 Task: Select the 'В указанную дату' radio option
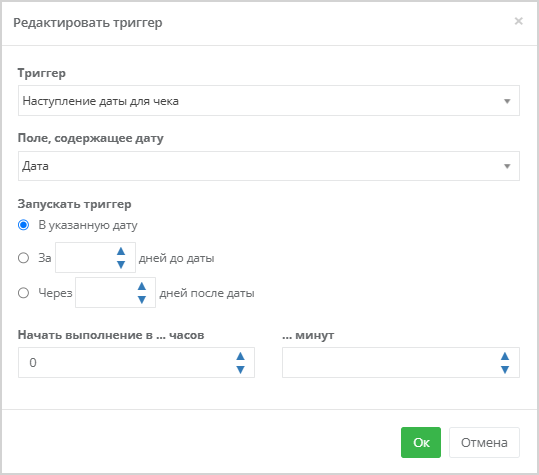(x=23, y=225)
